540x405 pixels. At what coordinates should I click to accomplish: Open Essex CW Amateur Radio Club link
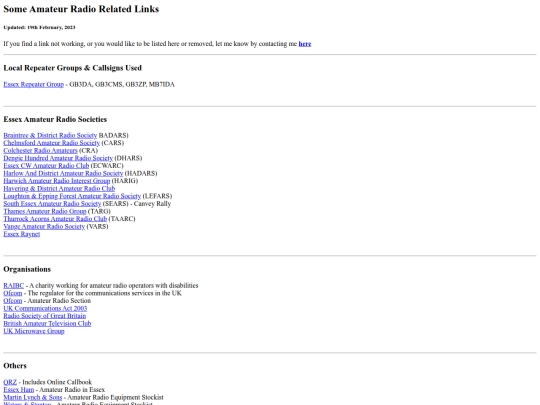coord(46,166)
